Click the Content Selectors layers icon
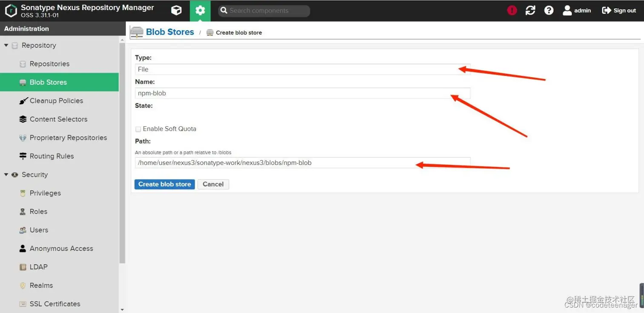This screenshot has width=644, height=313. pyautogui.click(x=23, y=119)
